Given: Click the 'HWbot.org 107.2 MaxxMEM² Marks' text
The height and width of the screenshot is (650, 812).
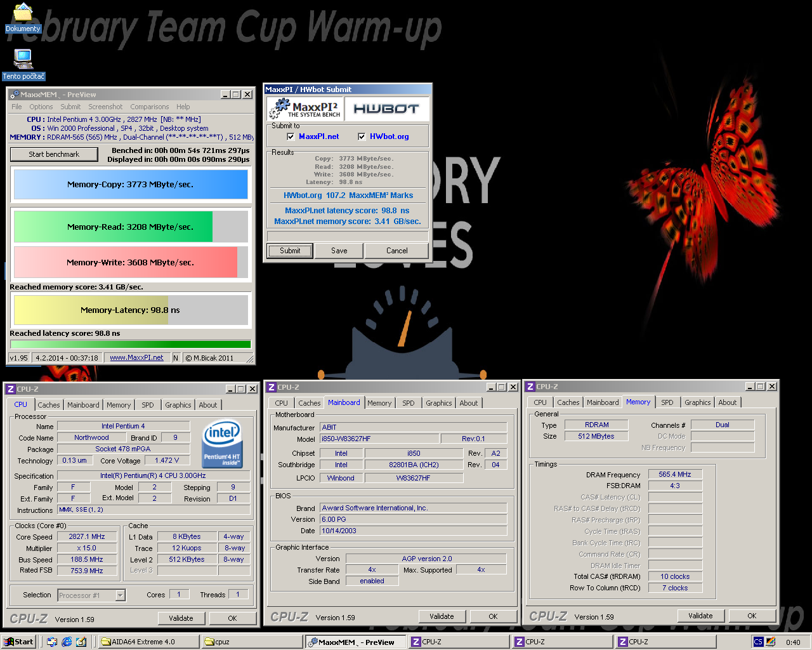Looking at the screenshot, I should pyautogui.click(x=348, y=196).
